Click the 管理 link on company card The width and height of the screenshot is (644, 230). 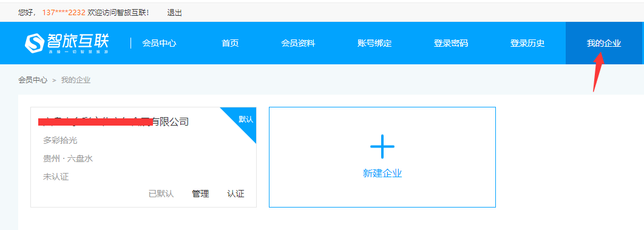[x=200, y=194]
